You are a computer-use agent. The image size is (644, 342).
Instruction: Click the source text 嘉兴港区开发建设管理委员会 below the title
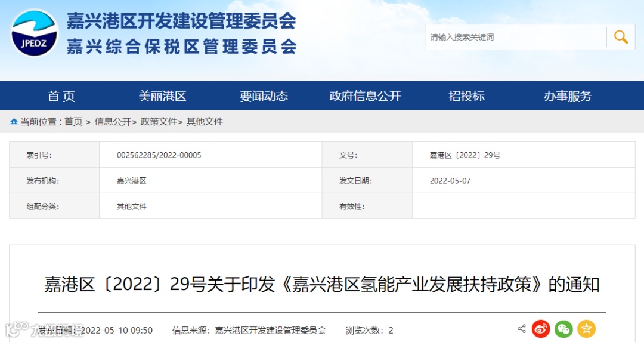(270, 331)
